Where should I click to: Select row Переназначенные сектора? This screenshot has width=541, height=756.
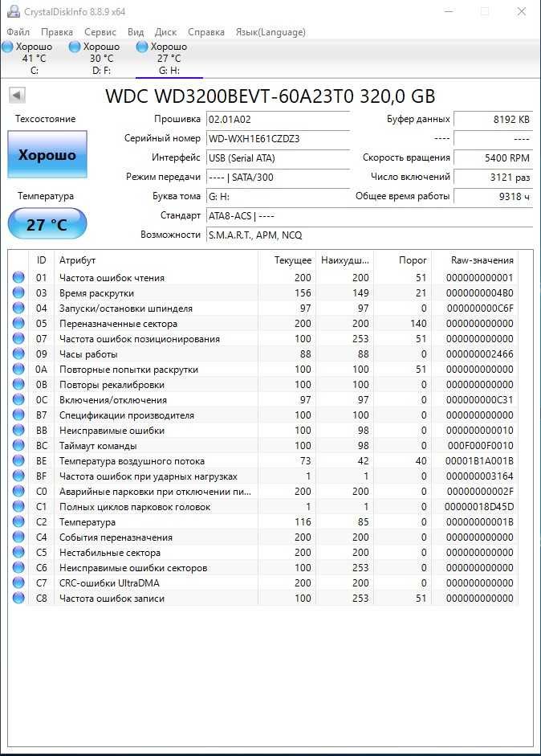263,323
